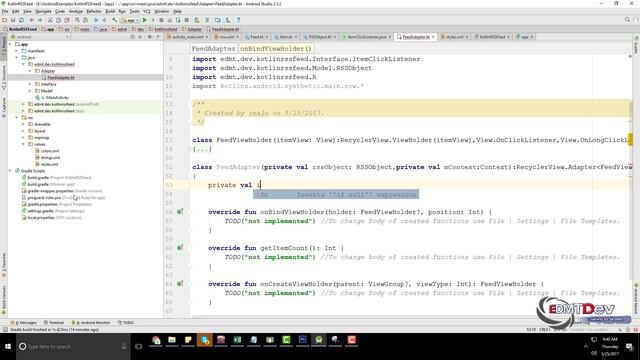Collapse the values folder
The width and height of the screenshot is (640, 360).
[x=24, y=144]
